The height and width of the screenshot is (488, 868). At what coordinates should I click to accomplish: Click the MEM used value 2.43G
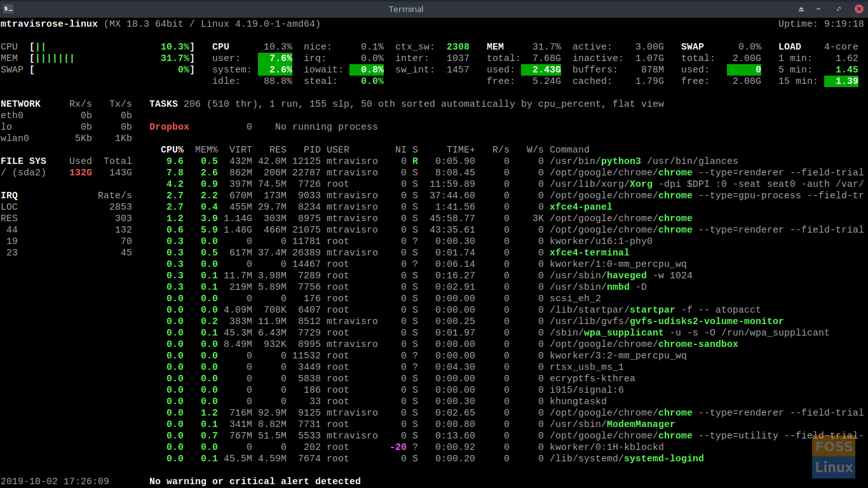click(x=541, y=70)
